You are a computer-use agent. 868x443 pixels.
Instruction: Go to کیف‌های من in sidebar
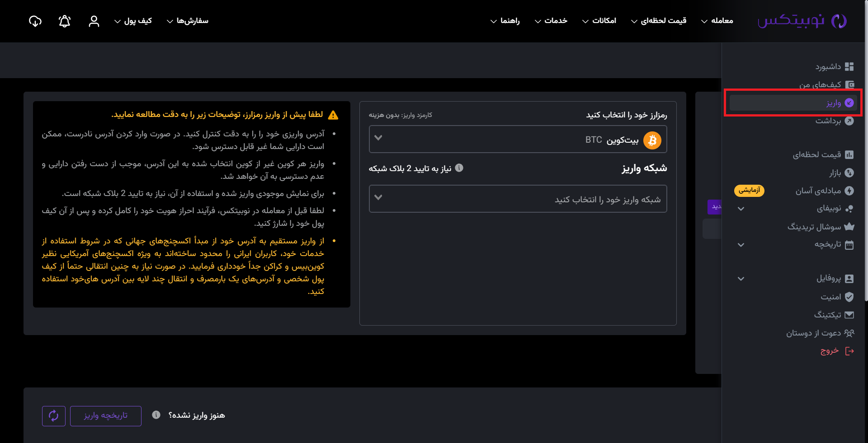coord(820,84)
